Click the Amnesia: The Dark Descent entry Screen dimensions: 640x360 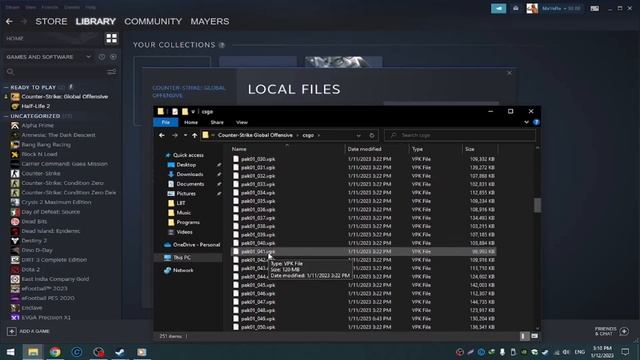click(58, 135)
